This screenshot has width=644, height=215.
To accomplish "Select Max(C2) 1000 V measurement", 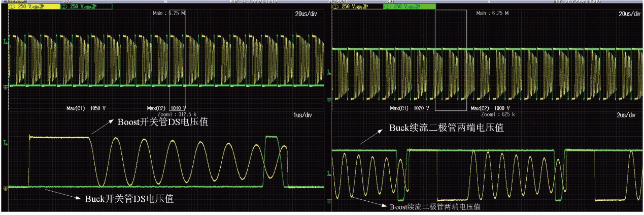I will (x=490, y=108).
